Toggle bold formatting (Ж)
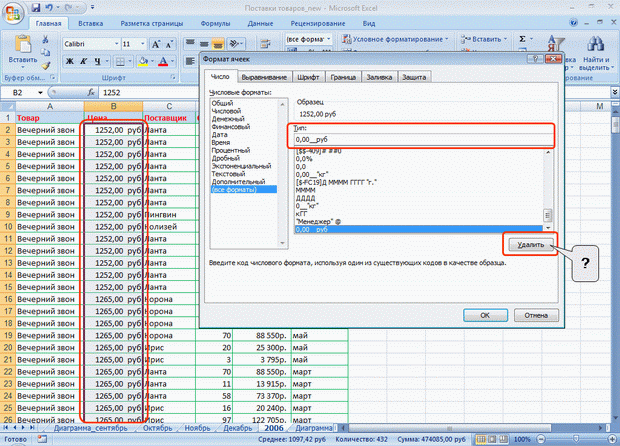The width and height of the screenshot is (620, 446). tap(68, 62)
